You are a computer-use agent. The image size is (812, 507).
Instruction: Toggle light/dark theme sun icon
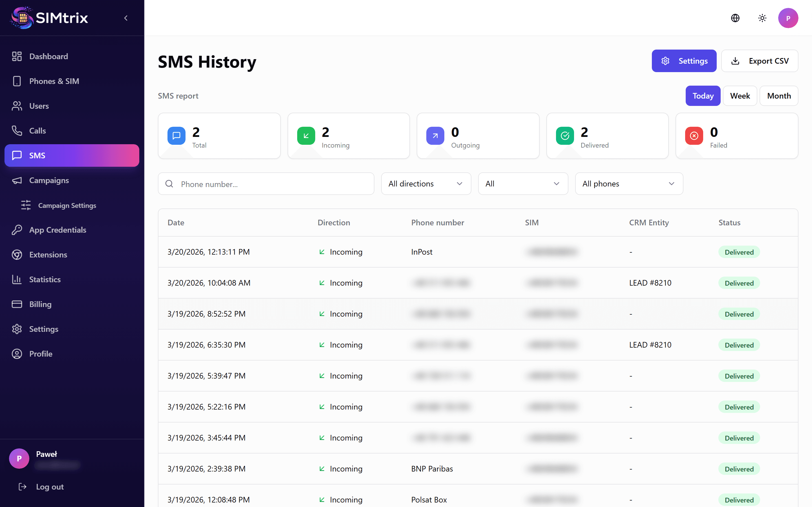coord(762,18)
